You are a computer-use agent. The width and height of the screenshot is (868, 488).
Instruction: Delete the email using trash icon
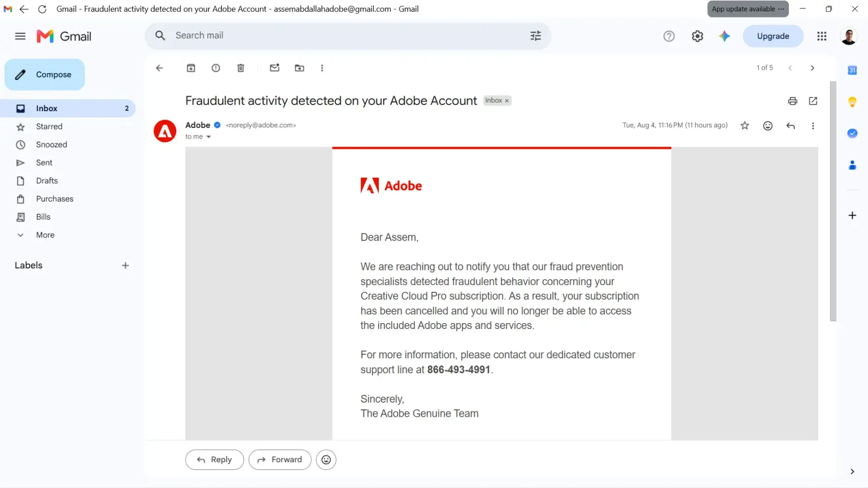click(241, 68)
